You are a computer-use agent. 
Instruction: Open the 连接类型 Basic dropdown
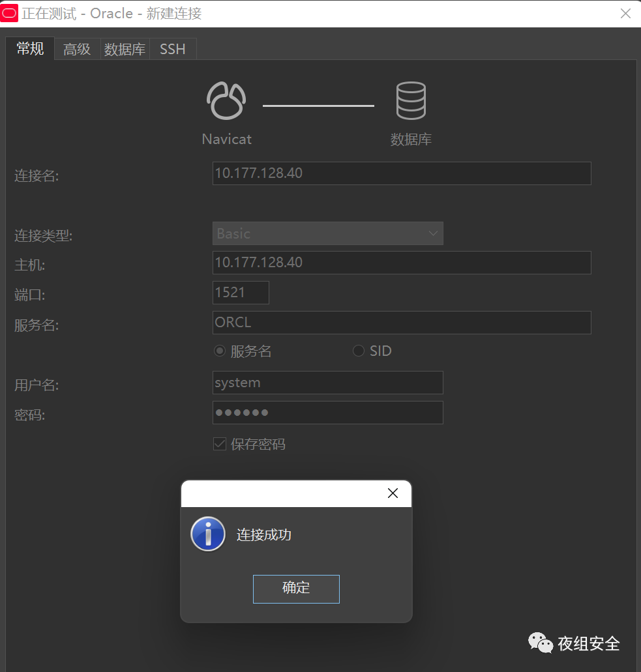327,233
